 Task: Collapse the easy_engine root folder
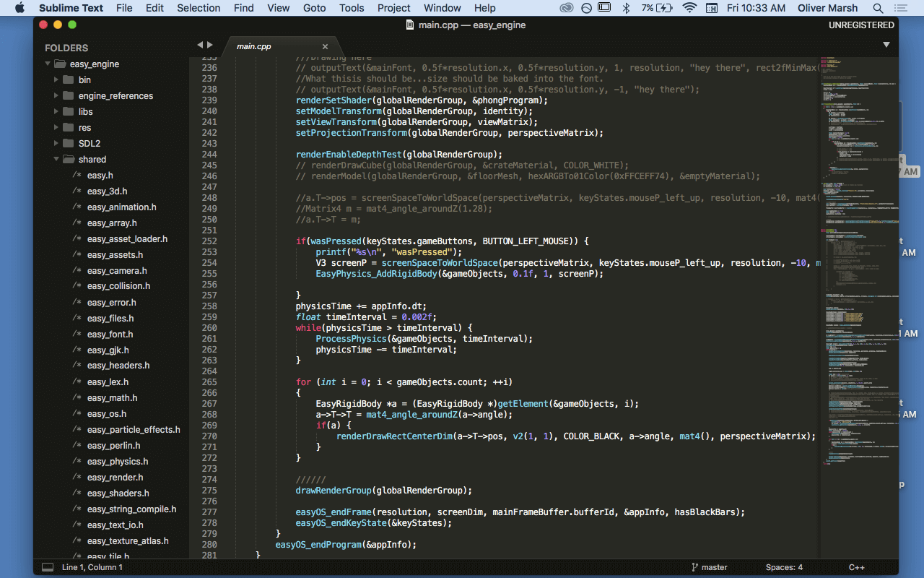click(48, 64)
